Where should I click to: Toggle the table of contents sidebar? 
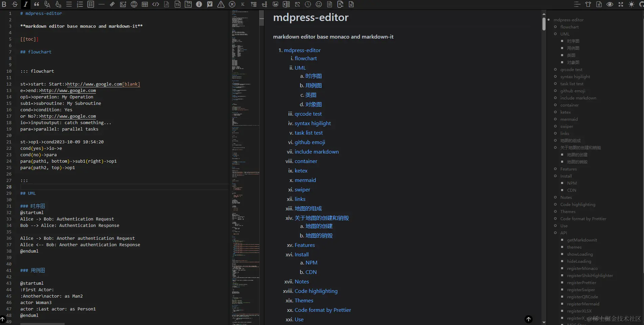577,4
